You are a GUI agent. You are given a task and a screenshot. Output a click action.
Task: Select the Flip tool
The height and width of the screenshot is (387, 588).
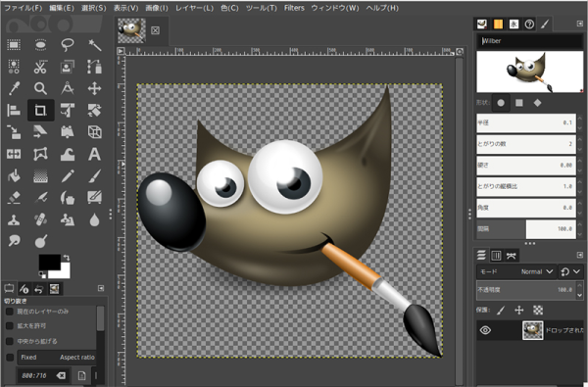pos(14,154)
